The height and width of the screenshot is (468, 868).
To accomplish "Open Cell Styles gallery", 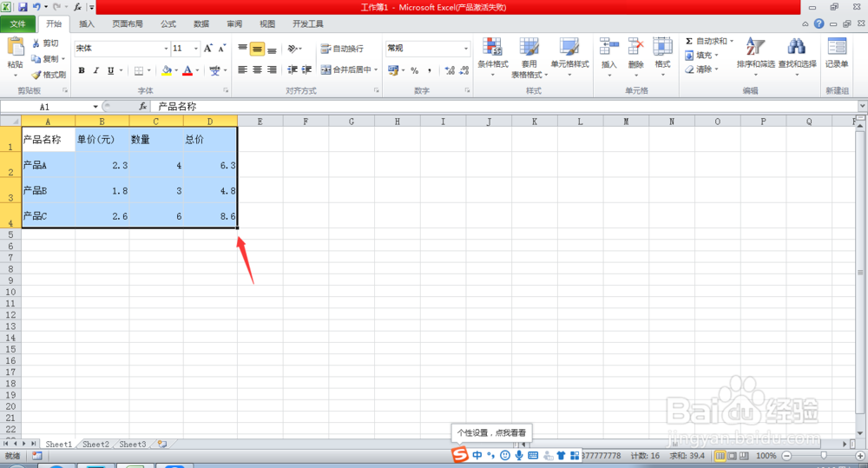I will pyautogui.click(x=569, y=56).
